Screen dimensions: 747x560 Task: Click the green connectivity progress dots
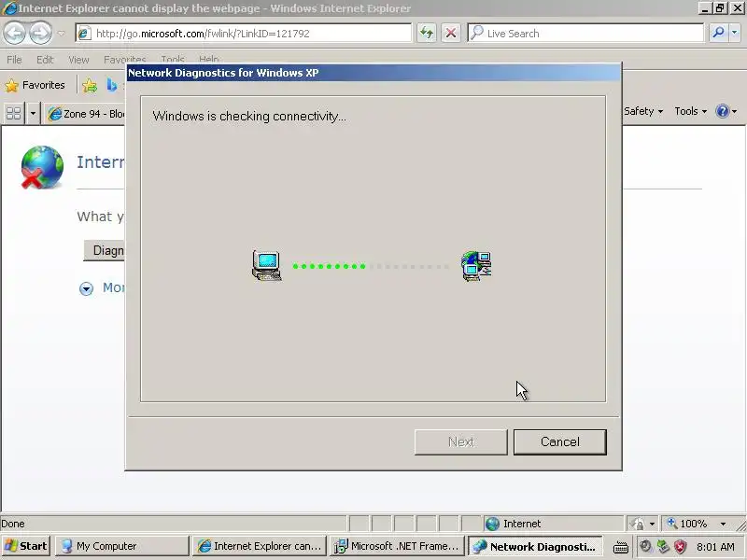pyautogui.click(x=330, y=266)
